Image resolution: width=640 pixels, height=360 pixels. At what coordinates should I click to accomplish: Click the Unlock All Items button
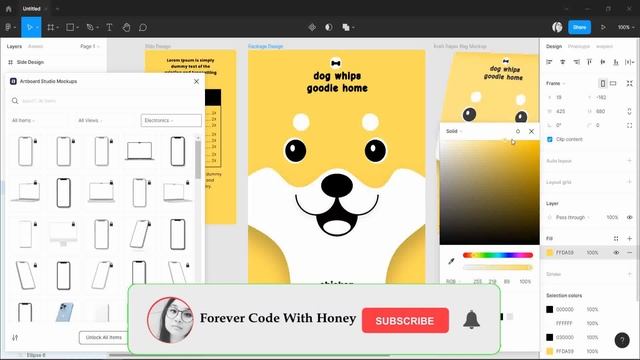[x=104, y=338]
